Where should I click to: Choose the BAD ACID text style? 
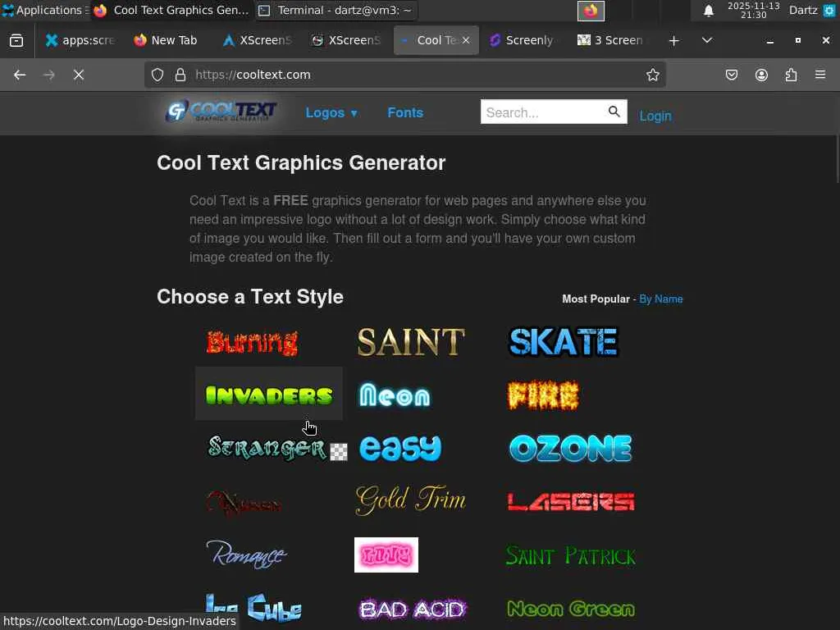pos(413,609)
